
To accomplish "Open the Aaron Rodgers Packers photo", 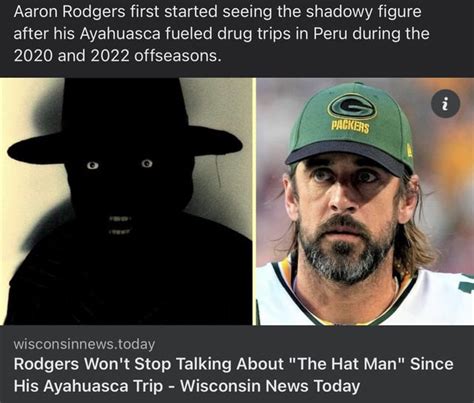I will pos(365,201).
